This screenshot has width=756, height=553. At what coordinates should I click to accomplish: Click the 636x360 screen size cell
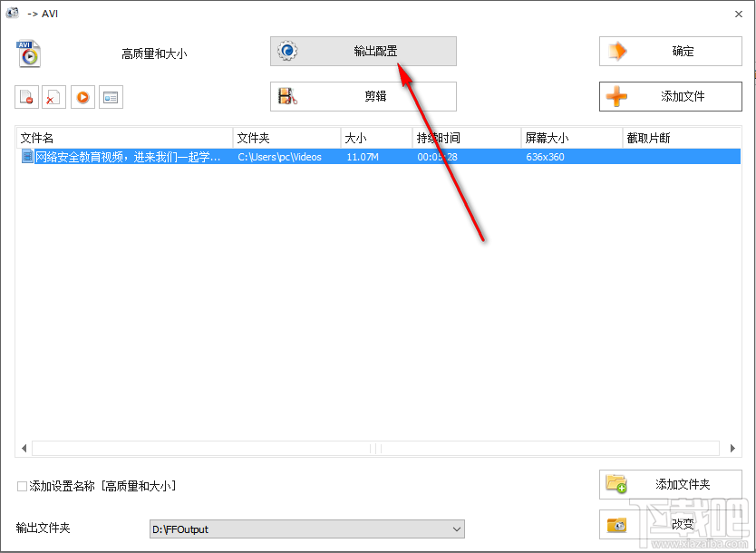click(x=545, y=157)
